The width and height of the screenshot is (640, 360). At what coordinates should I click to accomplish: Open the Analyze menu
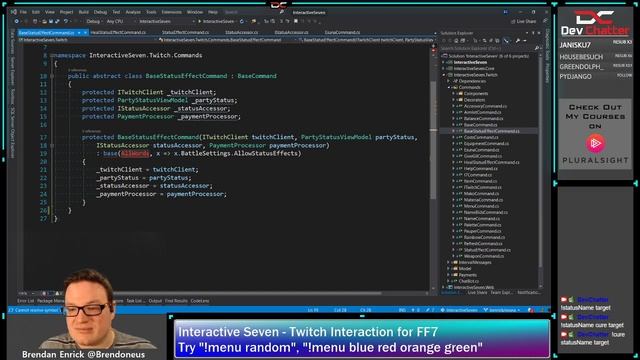pyautogui.click(x=133, y=12)
